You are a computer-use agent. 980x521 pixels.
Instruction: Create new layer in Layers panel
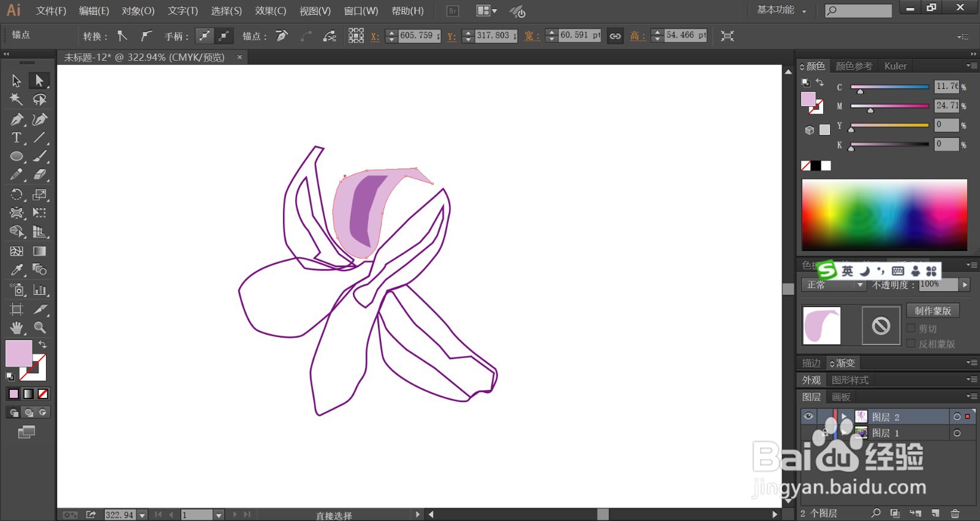(x=935, y=513)
